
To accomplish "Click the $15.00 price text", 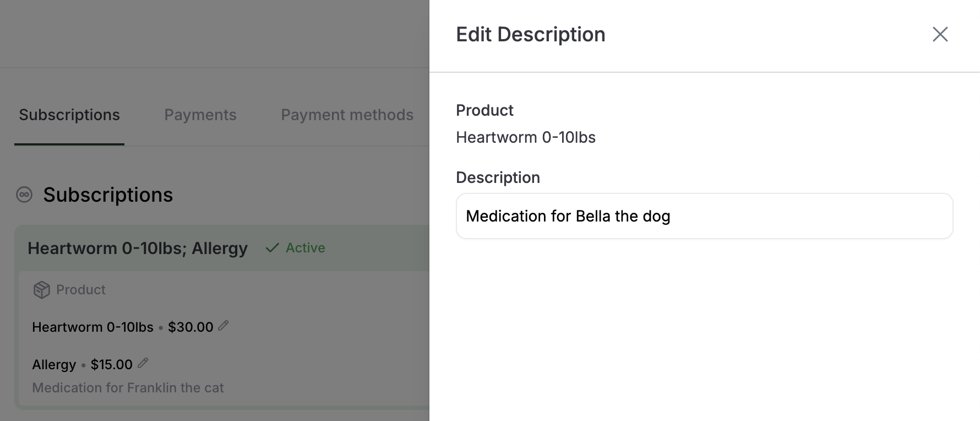I will tap(112, 365).
